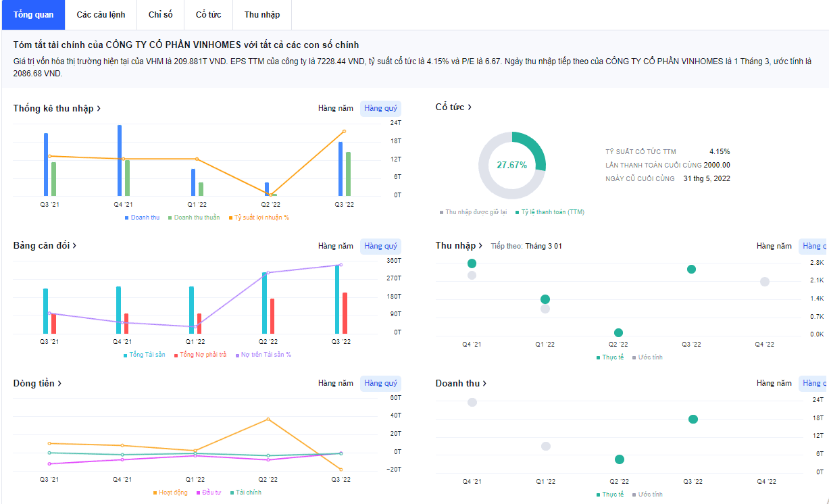Click the Q2 '22 teal assets bar in Bảng cân đối
The width and height of the screenshot is (829, 504).
[265, 303]
